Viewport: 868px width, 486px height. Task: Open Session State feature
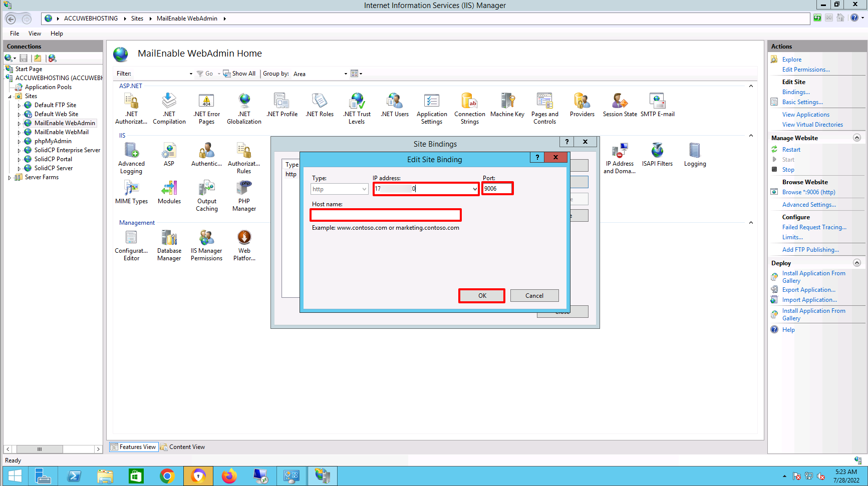pos(620,105)
